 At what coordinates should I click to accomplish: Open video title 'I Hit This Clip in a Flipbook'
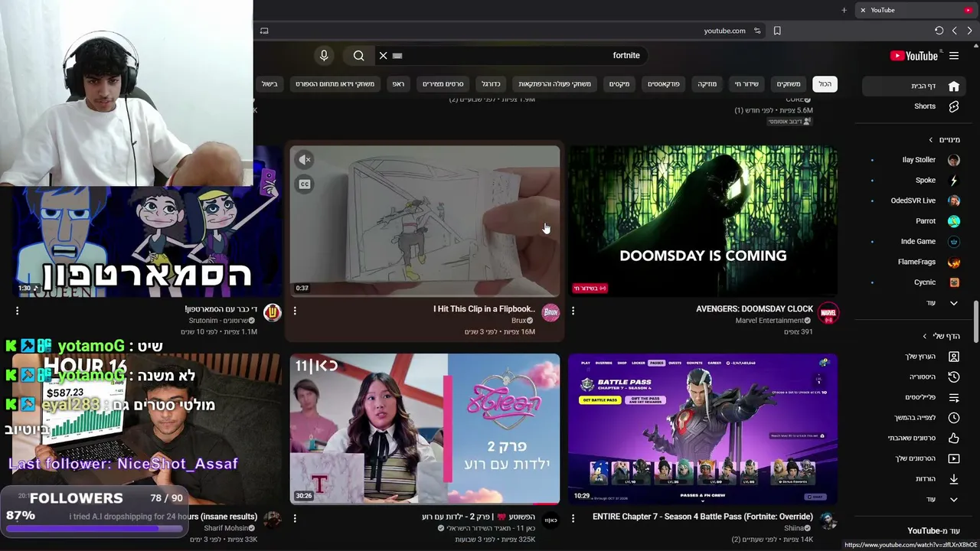(x=484, y=309)
